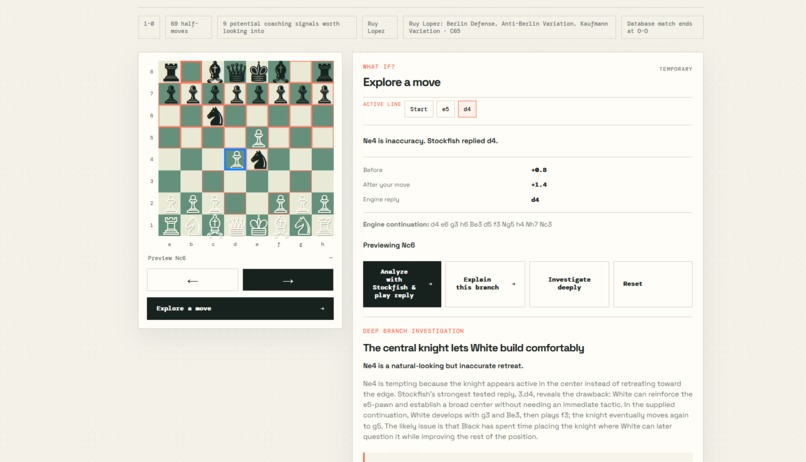The height and width of the screenshot is (462, 806).
Task: Select the black knight on e4
Action: pos(258,159)
